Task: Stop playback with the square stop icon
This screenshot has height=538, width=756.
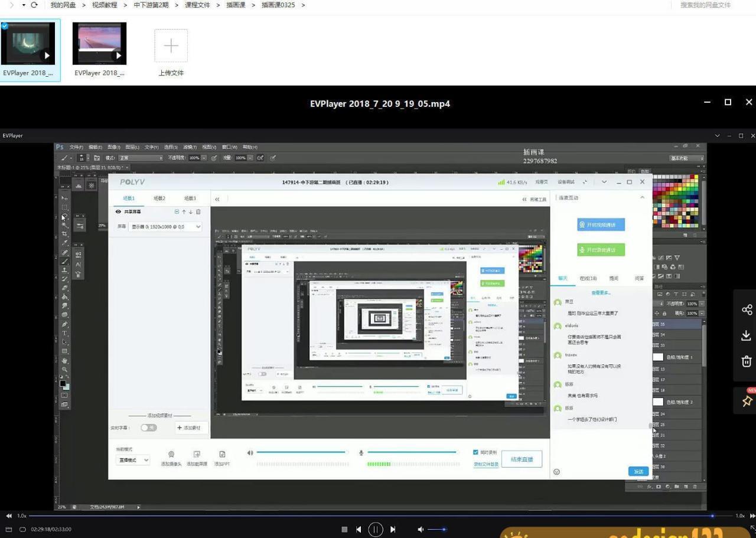Action: tap(344, 530)
